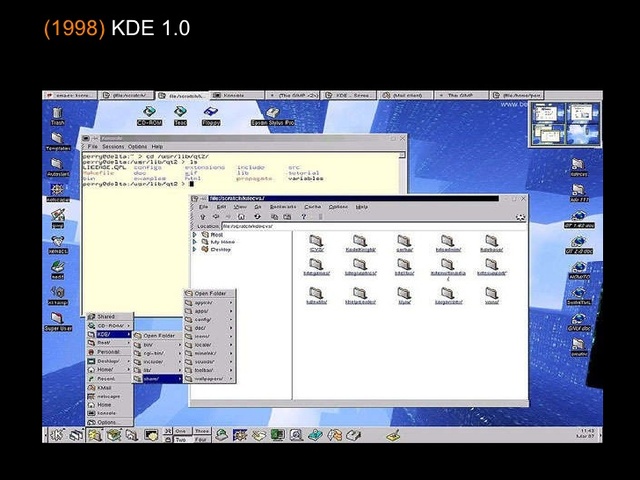Launch the terminal icon in the panel
Image resolution: width=640 pixels, height=480 pixels.
tap(151, 435)
